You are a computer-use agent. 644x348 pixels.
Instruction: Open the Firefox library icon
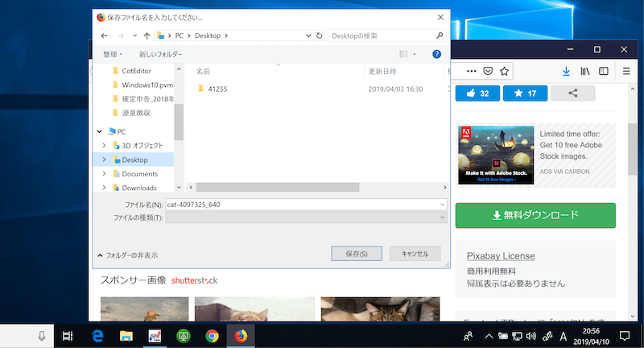[x=587, y=71]
